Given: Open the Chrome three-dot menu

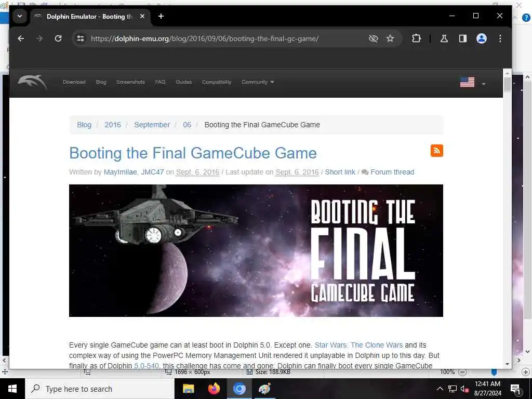Looking at the screenshot, I should (x=500, y=38).
